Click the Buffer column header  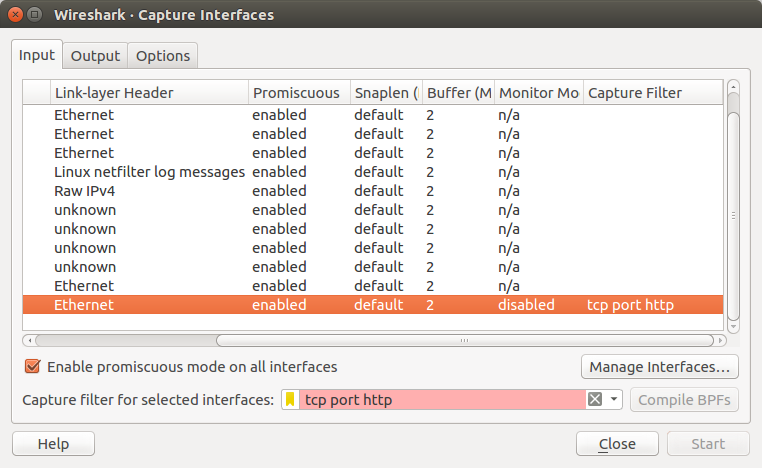(459, 93)
